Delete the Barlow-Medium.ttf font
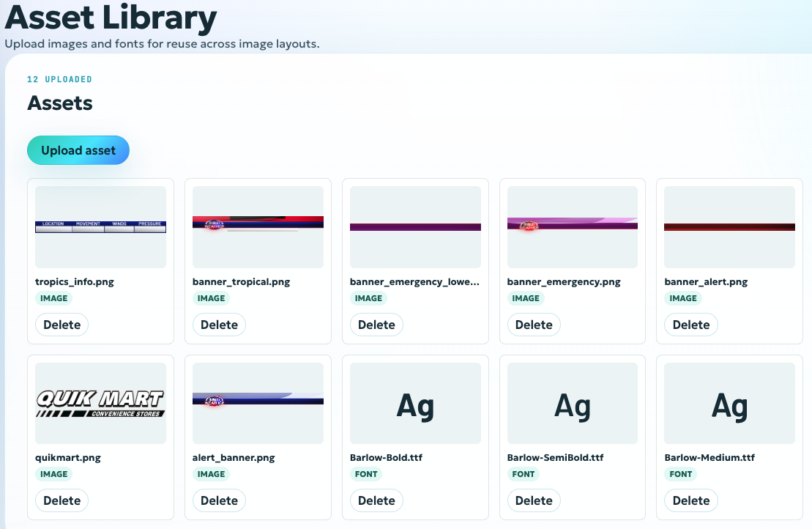This screenshot has height=529, width=812. (690, 500)
